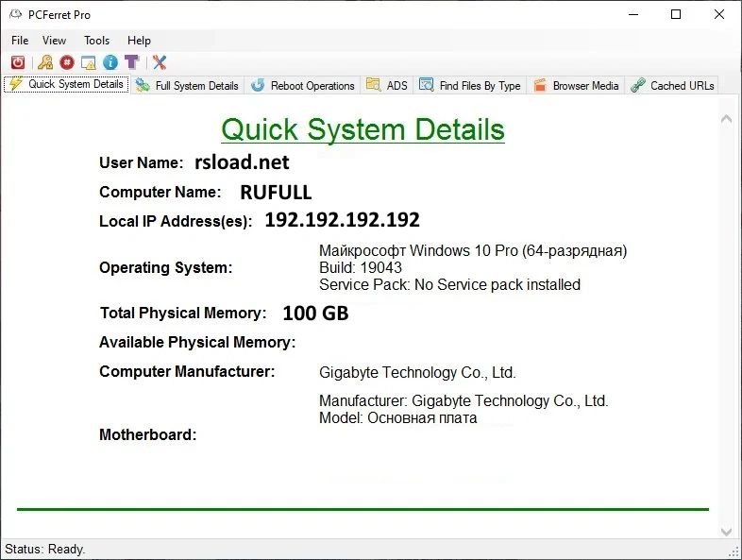
Task: Switch to Find Files By Type tab
Action: 469,85
